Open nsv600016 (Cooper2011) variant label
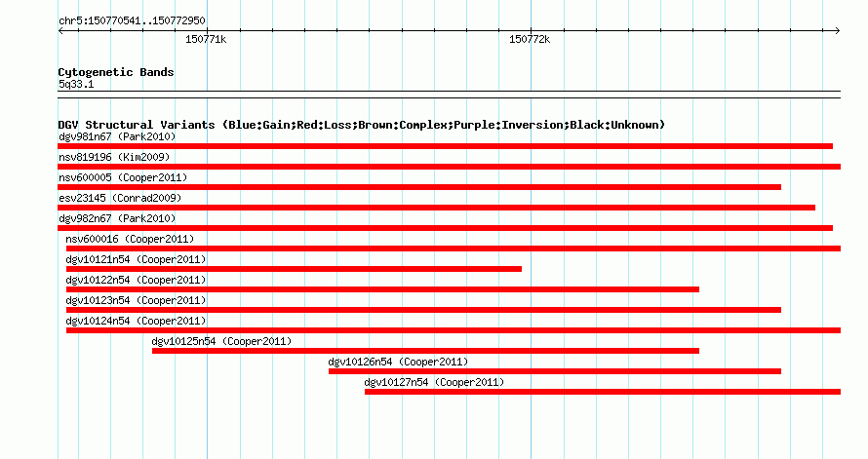 [x=130, y=239]
